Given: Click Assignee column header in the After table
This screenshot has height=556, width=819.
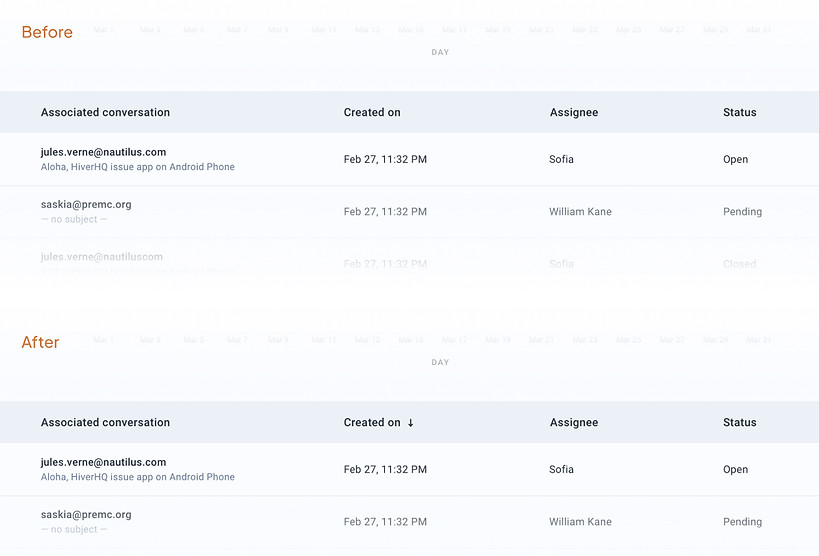Looking at the screenshot, I should coord(574,423).
